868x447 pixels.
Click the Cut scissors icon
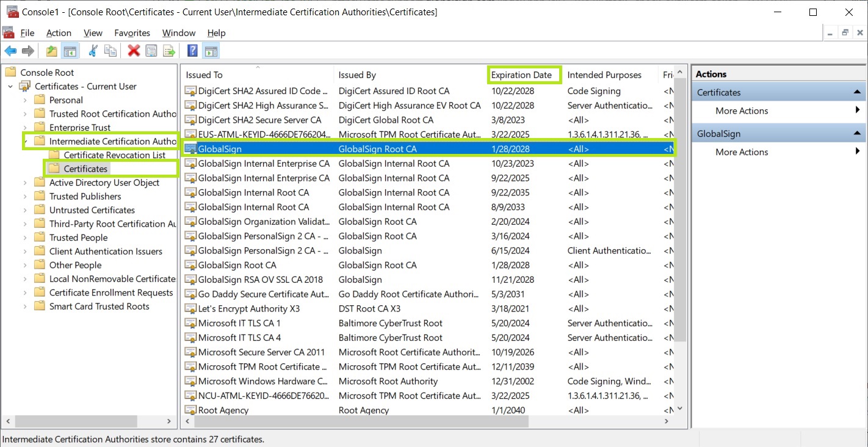pos(93,51)
